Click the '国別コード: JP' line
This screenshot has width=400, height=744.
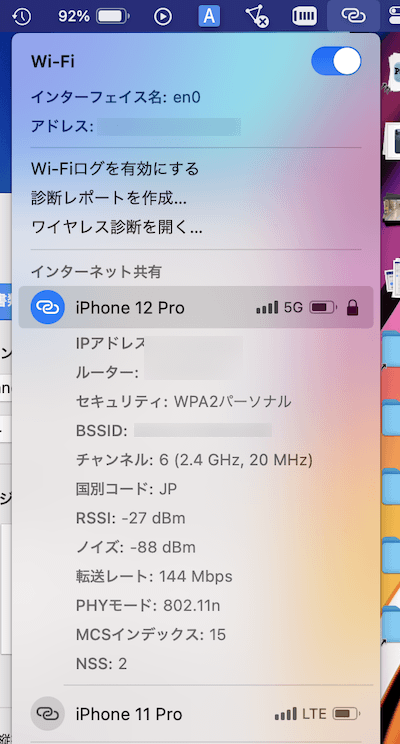126,489
